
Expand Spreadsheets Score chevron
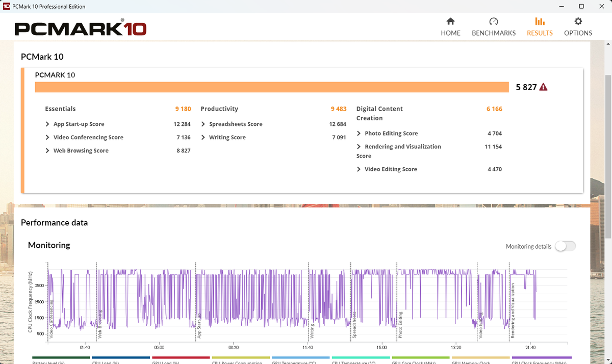(203, 124)
